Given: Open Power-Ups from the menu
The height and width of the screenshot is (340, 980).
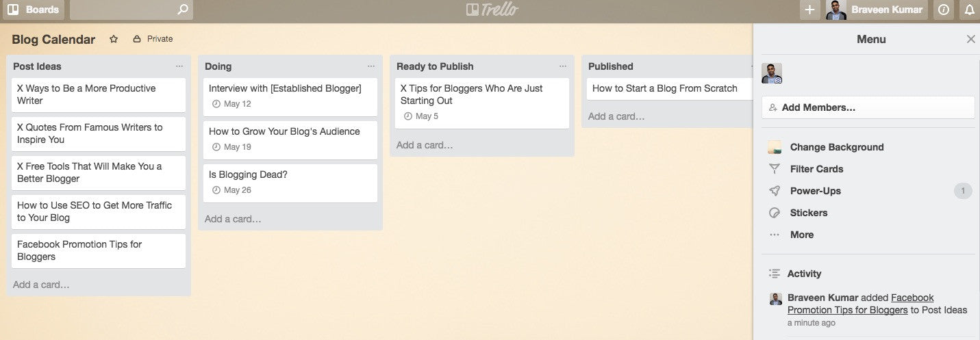Looking at the screenshot, I should tap(815, 191).
